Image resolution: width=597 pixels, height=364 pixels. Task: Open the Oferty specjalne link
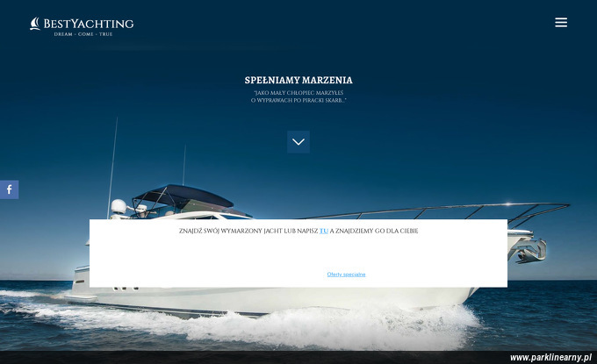[x=346, y=275]
